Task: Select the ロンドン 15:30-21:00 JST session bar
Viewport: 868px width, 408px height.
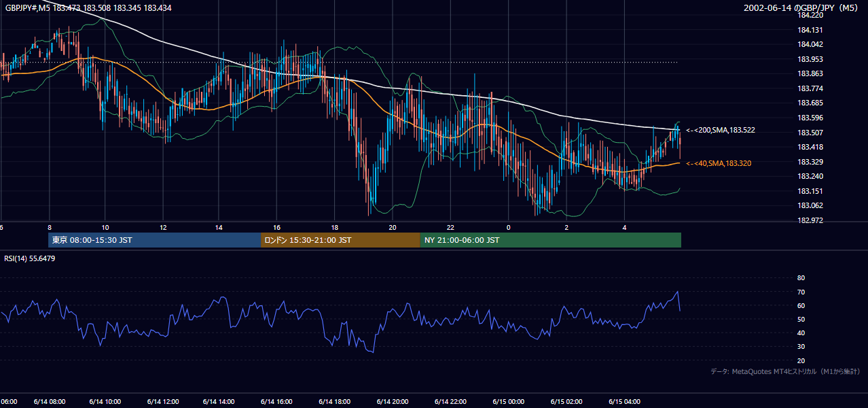Action: point(340,240)
